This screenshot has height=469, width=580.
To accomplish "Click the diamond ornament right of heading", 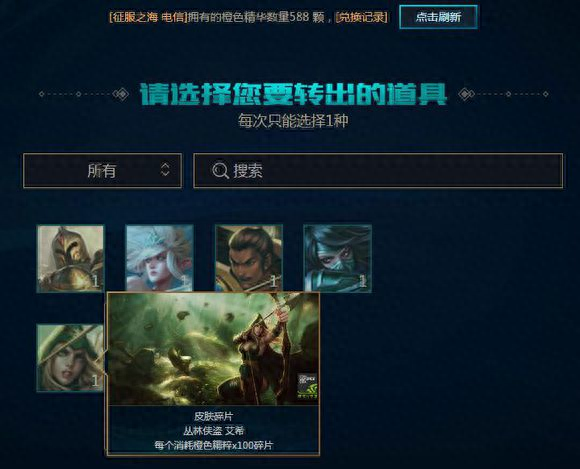I will [466, 94].
